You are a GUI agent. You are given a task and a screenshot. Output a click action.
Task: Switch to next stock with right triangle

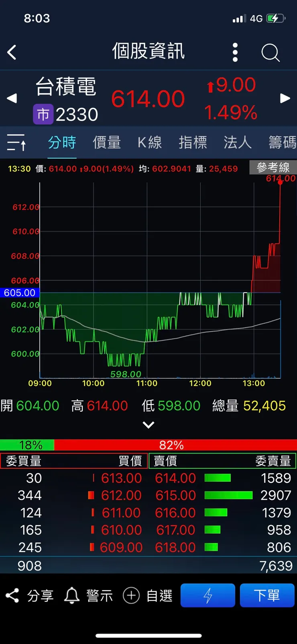(285, 98)
